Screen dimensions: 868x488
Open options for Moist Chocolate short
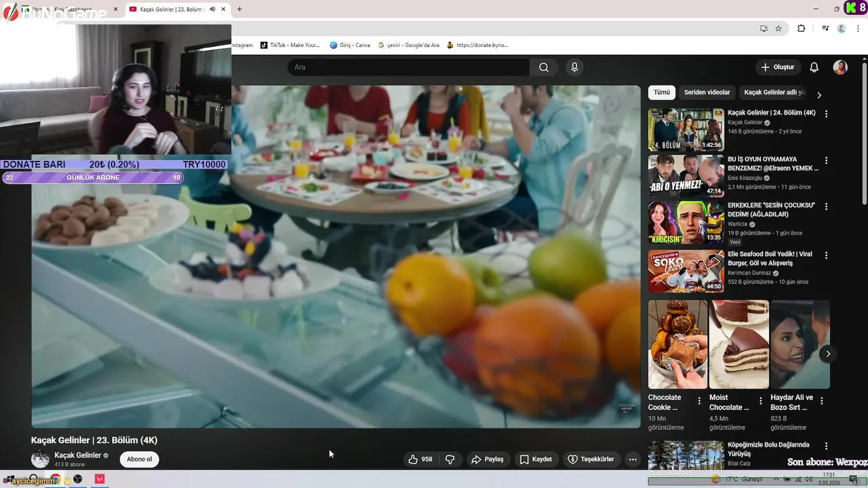(x=761, y=401)
